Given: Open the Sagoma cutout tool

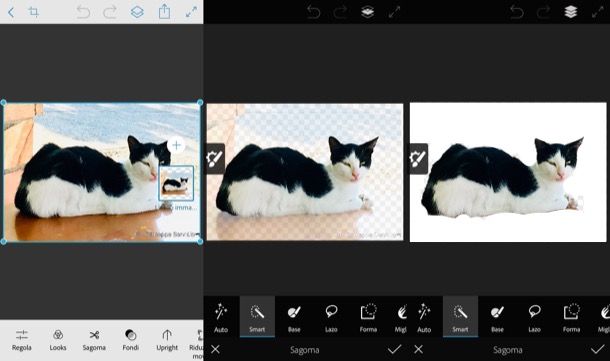Looking at the screenshot, I should pos(94,340).
